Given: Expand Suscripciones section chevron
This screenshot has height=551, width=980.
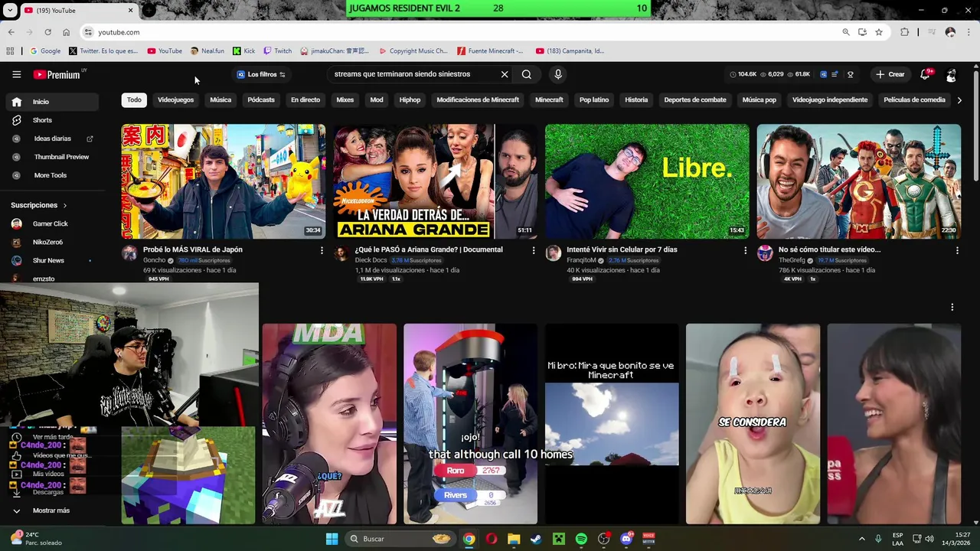Looking at the screenshot, I should pos(65,205).
